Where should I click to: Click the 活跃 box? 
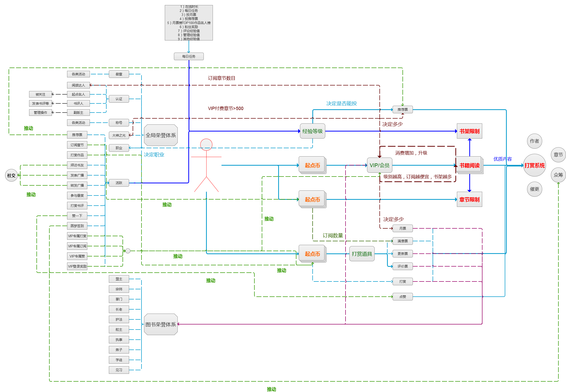point(119,183)
